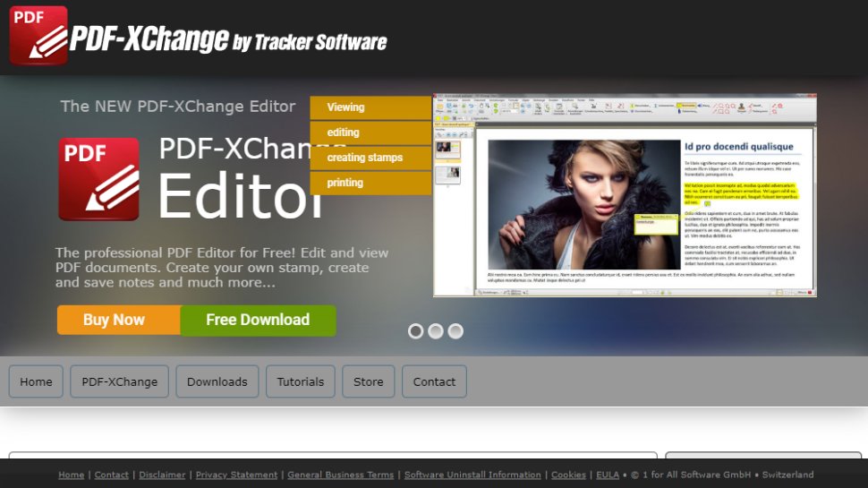Click the PDF-XChange logo icon in header

[x=38, y=36]
